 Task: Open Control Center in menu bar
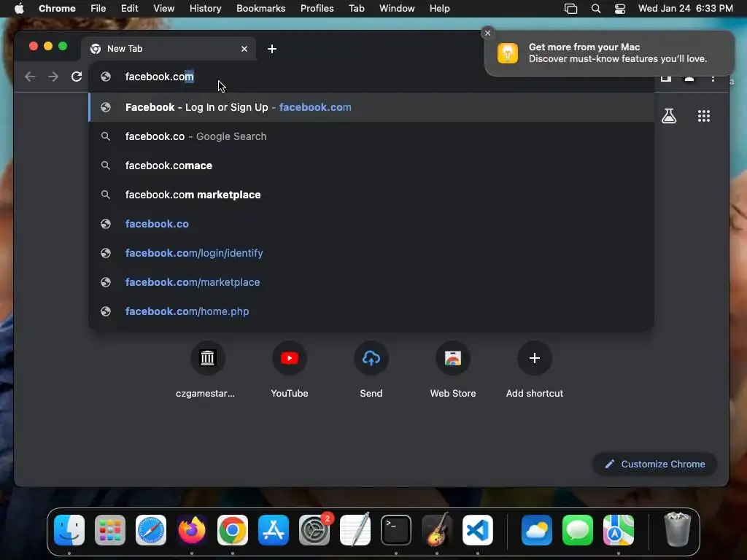pos(620,9)
